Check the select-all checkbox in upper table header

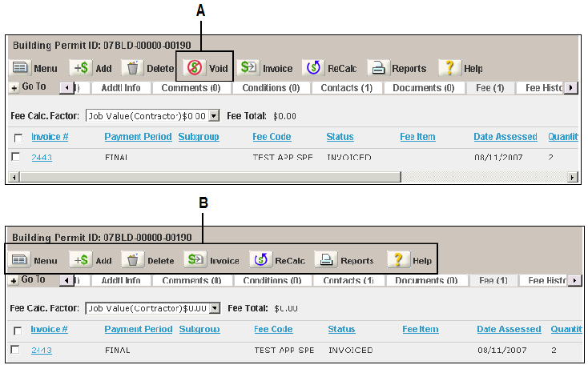click(18, 138)
